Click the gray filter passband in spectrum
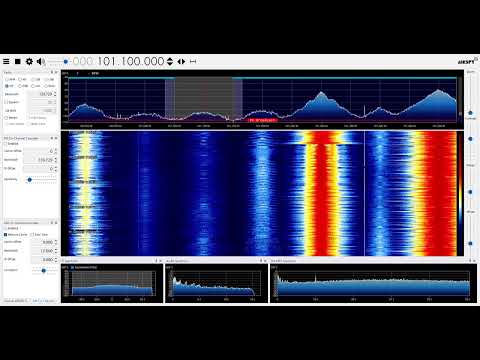This screenshot has height=360, width=480. tap(204, 99)
